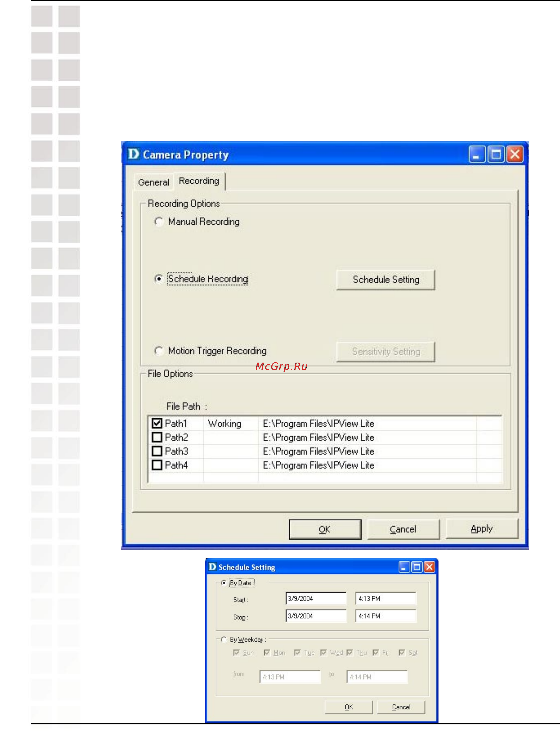
Task: Maximize the Schedule Setting window
Action: (417, 567)
